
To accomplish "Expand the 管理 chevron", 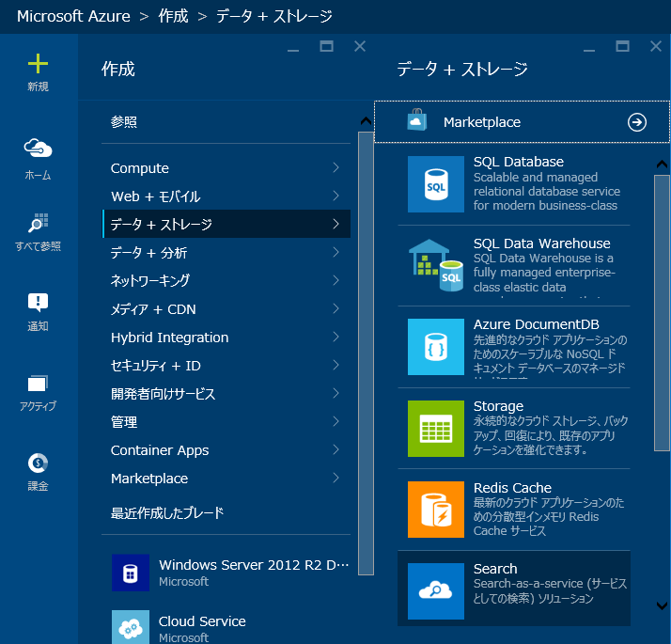I will [335, 421].
